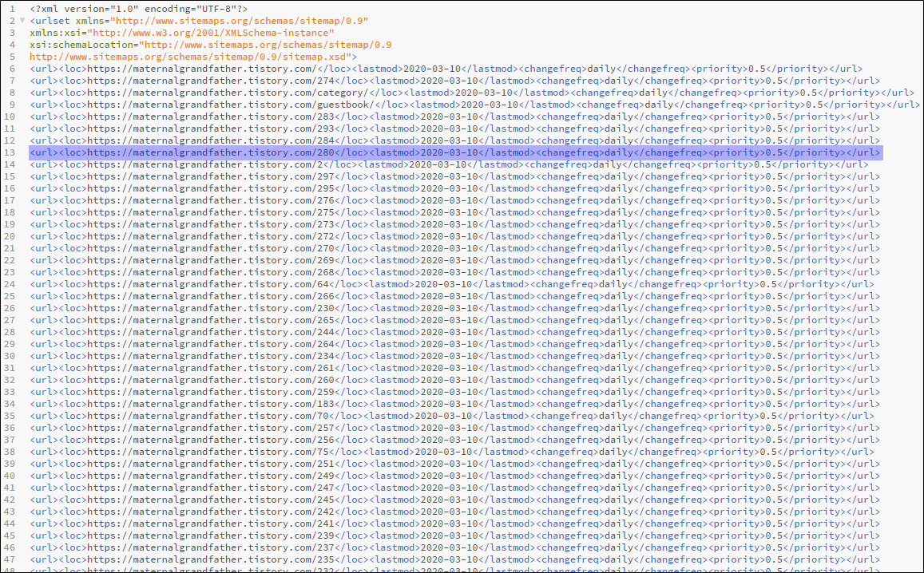Click the line with URL ending /75
Viewport: 924px width, 573px height.
point(452,452)
